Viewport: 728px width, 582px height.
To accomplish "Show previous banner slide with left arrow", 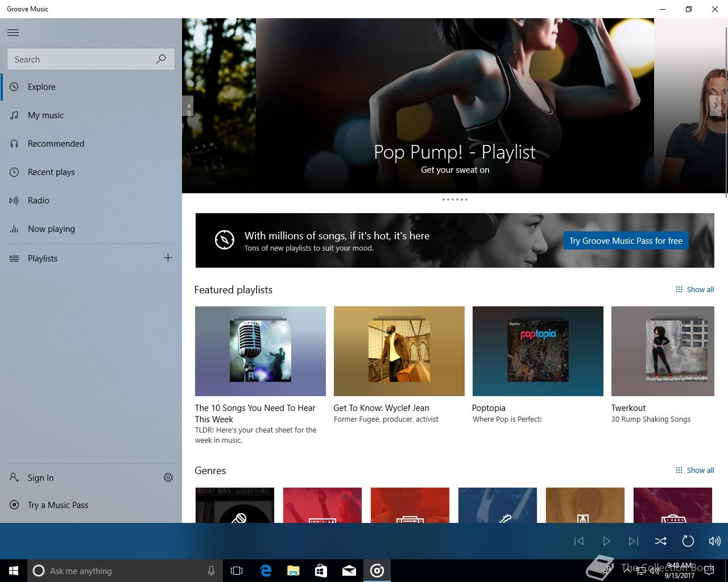I will click(188, 106).
